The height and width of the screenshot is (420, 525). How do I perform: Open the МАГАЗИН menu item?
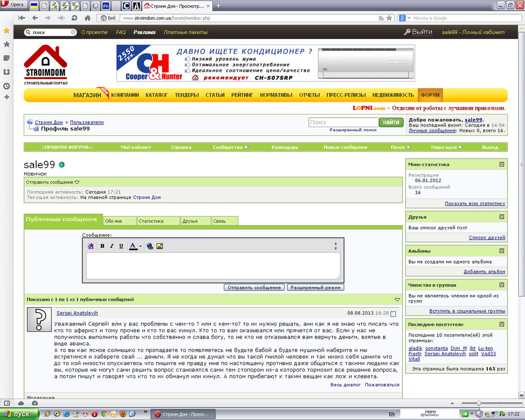(x=87, y=95)
